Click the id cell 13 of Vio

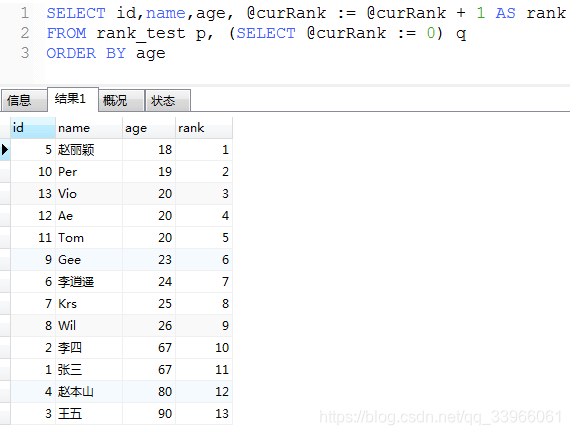click(33, 194)
